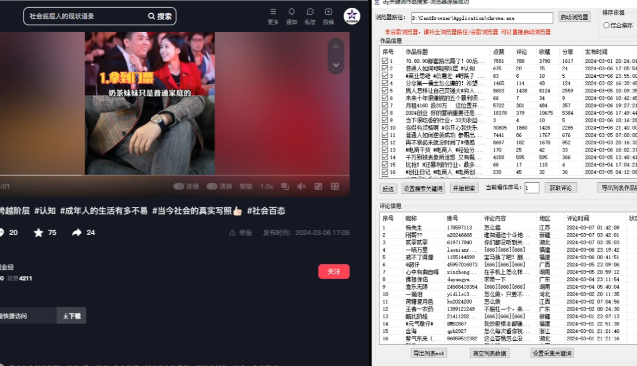
Task: Uncheck the checkbox for work row 8
Action: (x=385, y=113)
